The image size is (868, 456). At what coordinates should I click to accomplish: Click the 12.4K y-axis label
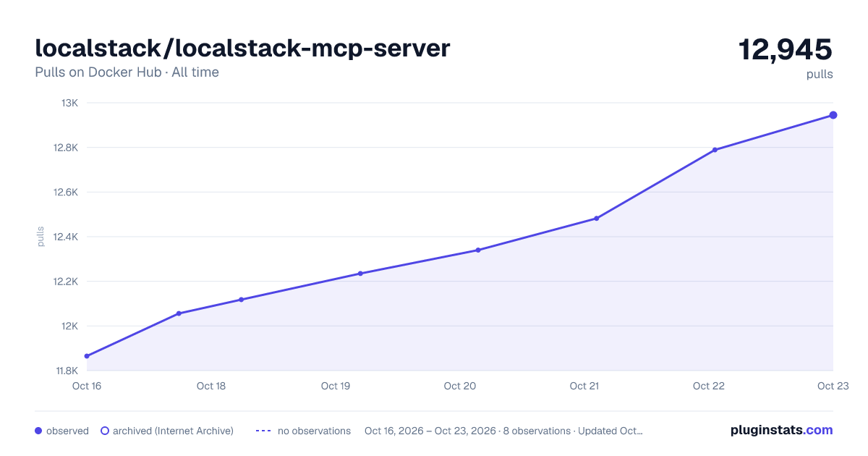tap(66, 237)
